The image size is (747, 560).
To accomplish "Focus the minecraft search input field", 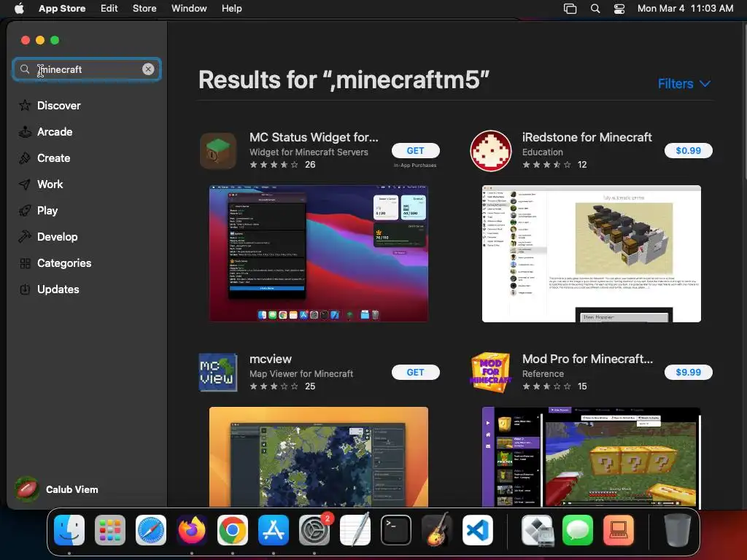I will [87, 69].
